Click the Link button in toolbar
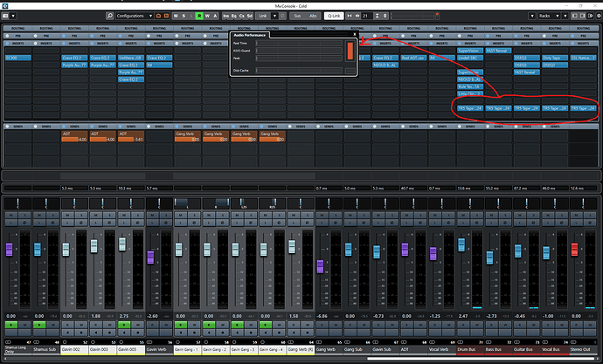The width and height of the screenshot is (603, 364). click(263, 16)
